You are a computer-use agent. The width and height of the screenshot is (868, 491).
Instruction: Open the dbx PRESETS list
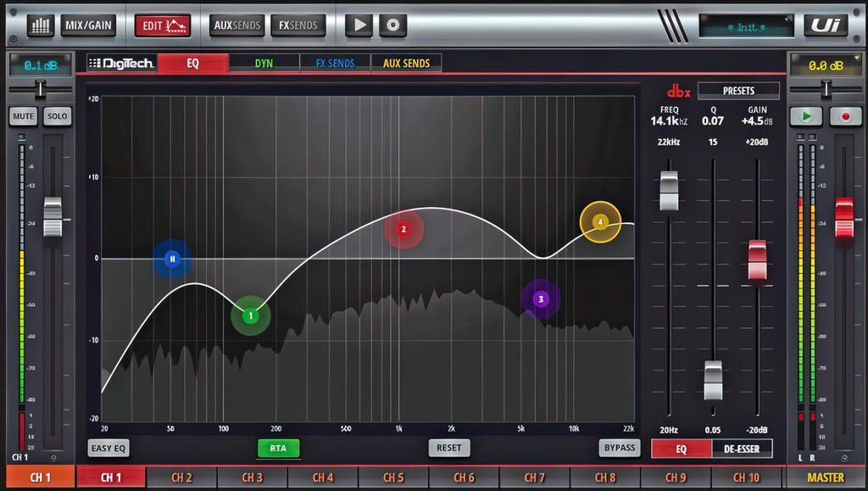(738, 91)
